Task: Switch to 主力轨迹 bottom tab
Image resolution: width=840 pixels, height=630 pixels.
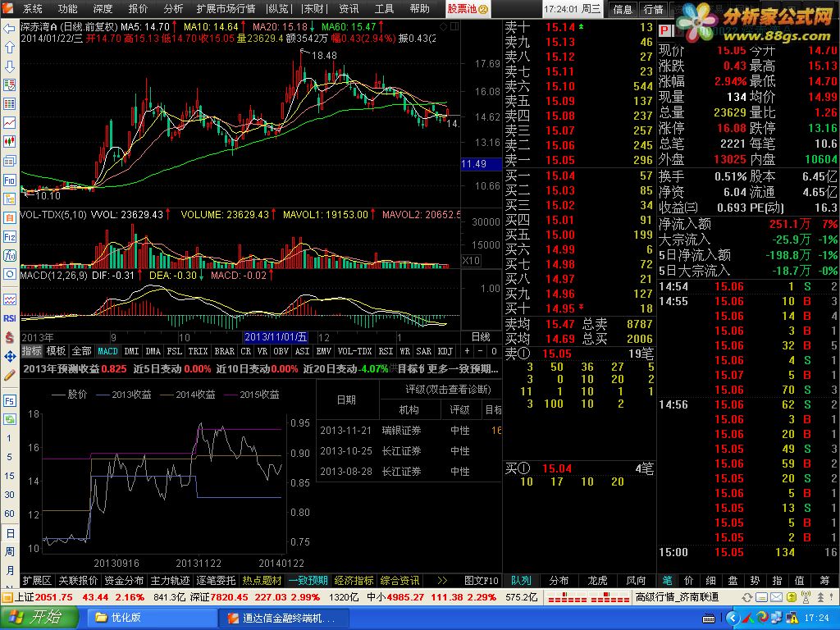Action: point(170,581)
